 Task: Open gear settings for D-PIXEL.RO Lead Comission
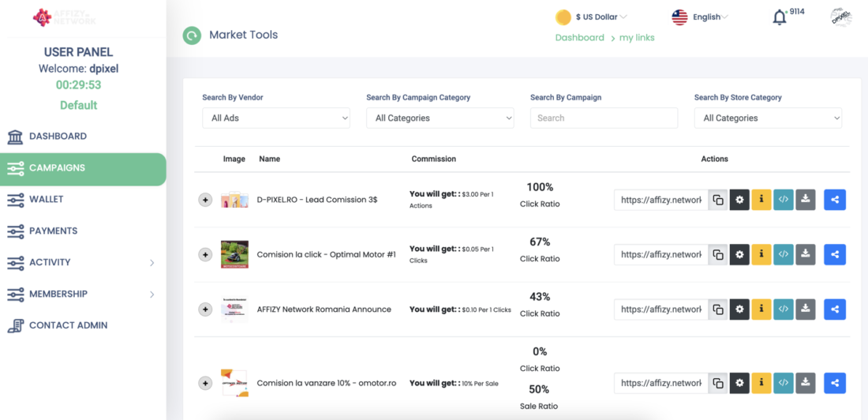pyautogui.click(x=739, y=200)
